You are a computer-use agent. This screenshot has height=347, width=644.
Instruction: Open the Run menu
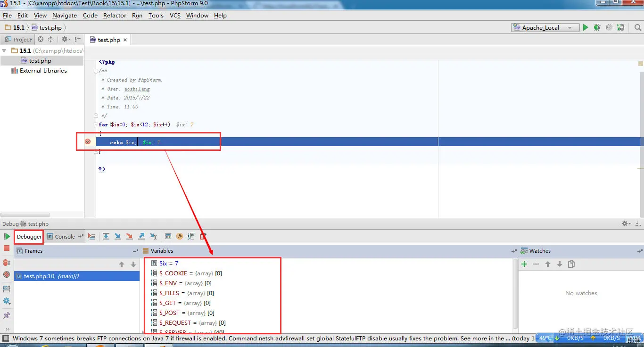tap(137, 15)
